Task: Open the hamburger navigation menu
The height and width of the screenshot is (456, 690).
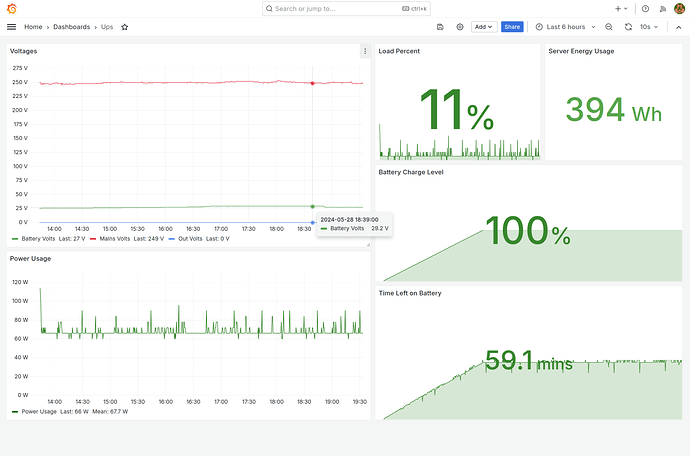Action: pyautogui.click(x=12, y=27)
